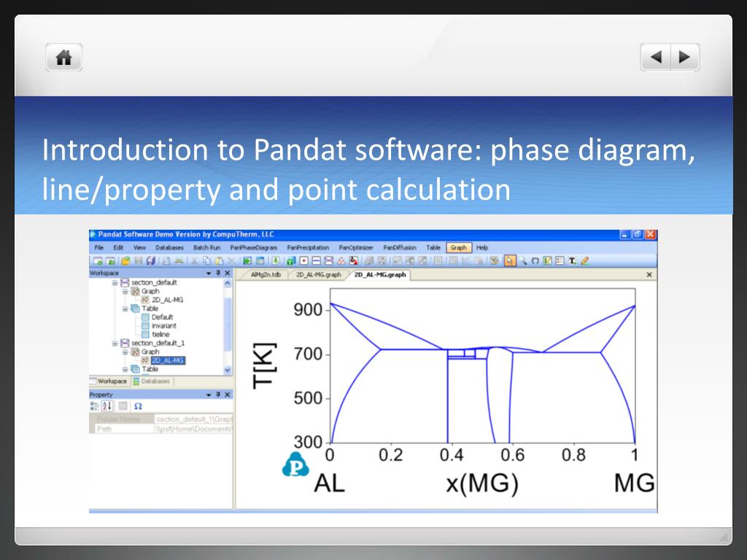Click the Omega icon in Property panel

coord(138,406)
